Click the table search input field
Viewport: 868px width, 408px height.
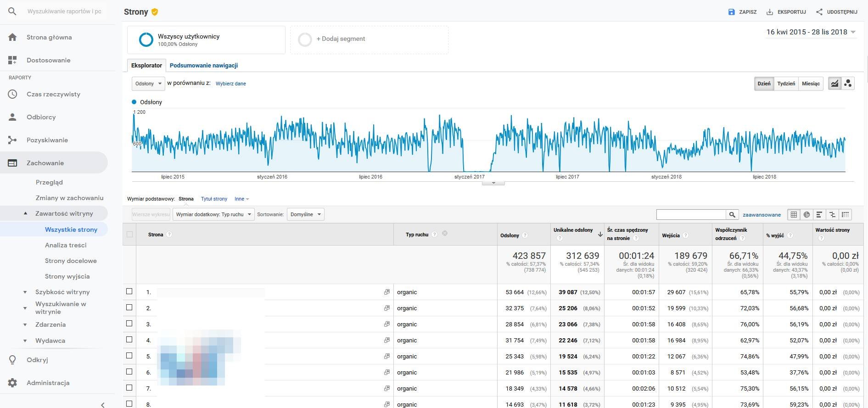pyautogui.click(x=691, y=214)
